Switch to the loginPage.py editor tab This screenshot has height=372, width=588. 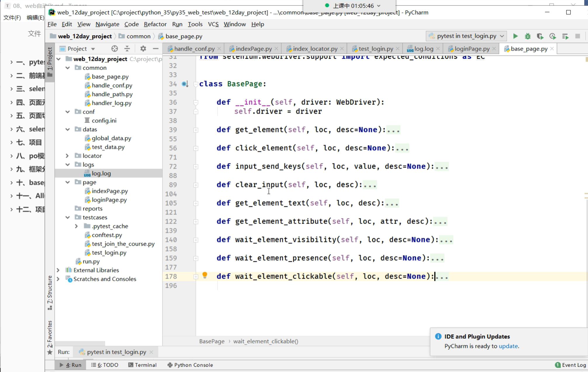[x=471, y=49]
